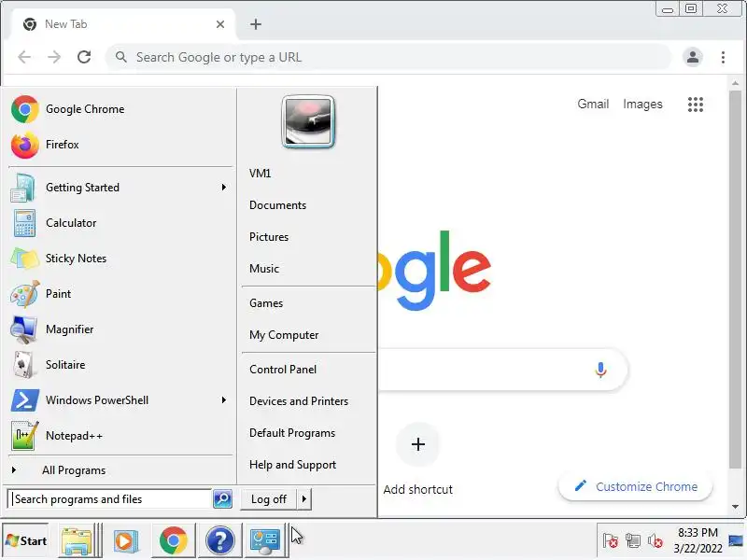Open Help and Support

click(293, 465)
